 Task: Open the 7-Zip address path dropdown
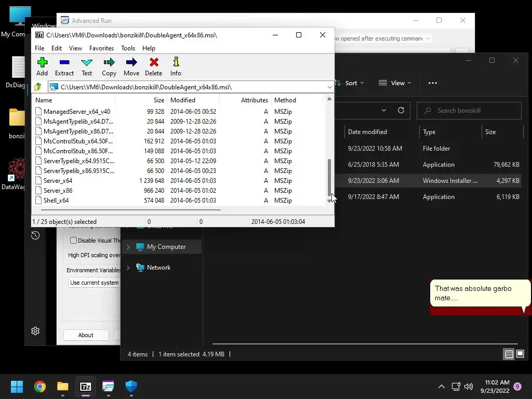click(x=329, y=87)
